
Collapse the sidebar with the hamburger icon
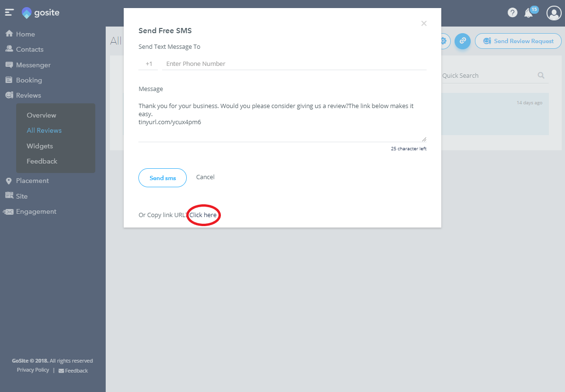pos(9,13)
